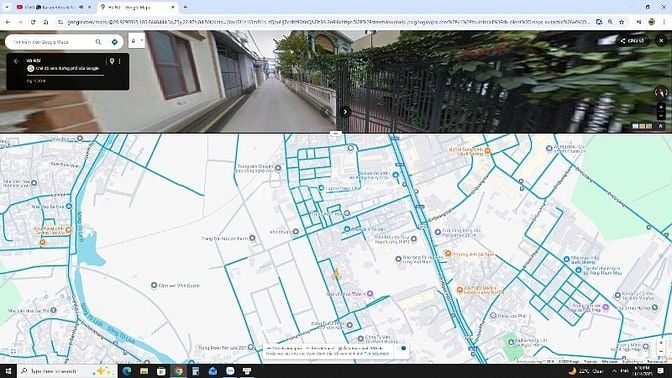Move backward with the left chevron arrow

click(x=326, y=112)
